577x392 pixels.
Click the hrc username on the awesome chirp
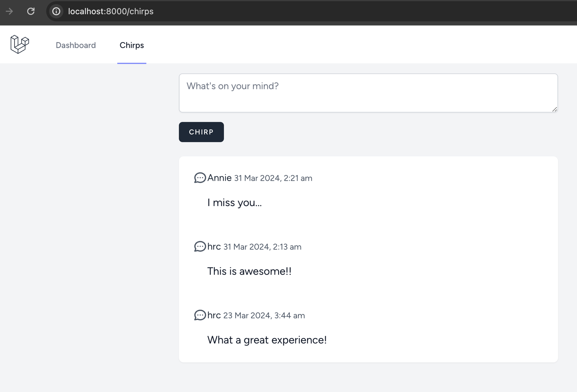(x=214, y=246)
